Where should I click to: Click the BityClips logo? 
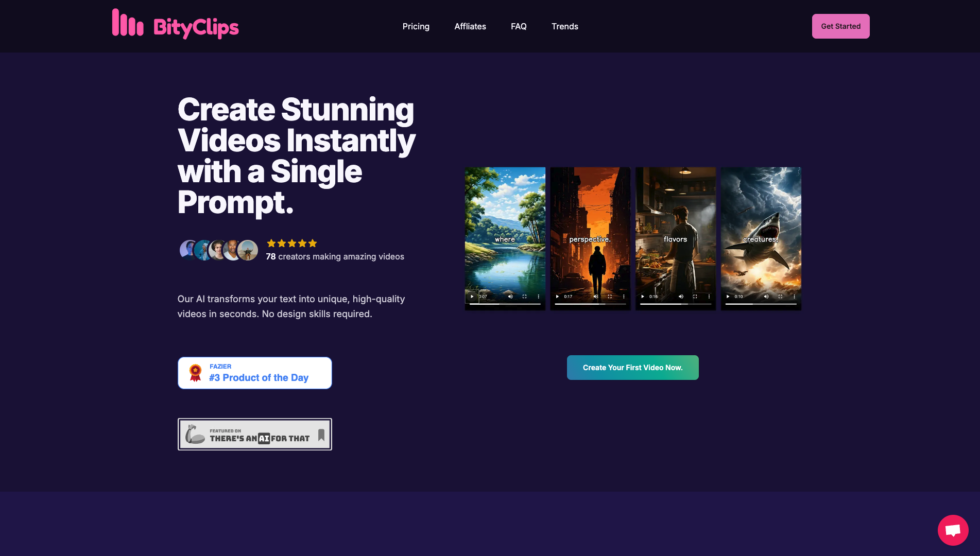point(175,24)
